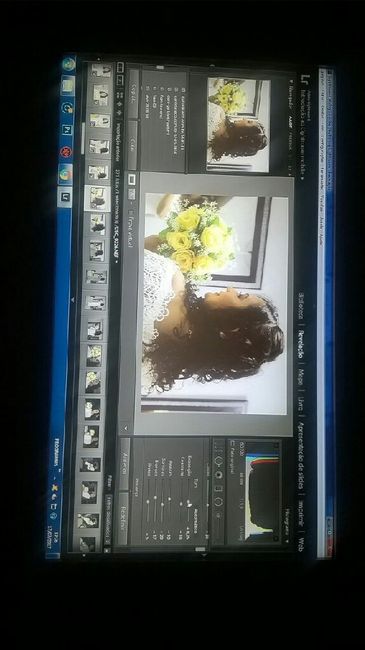Image resolution: width=365 pixels, height=650 pixels.
Task: Select the Radial Filter tool
Action: [218, 502]
